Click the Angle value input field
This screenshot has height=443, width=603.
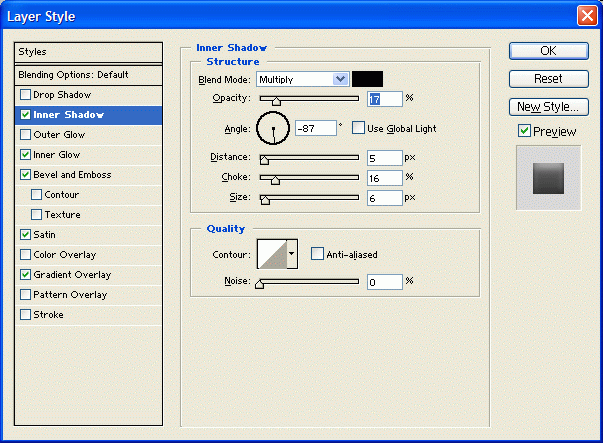point(315,128)
